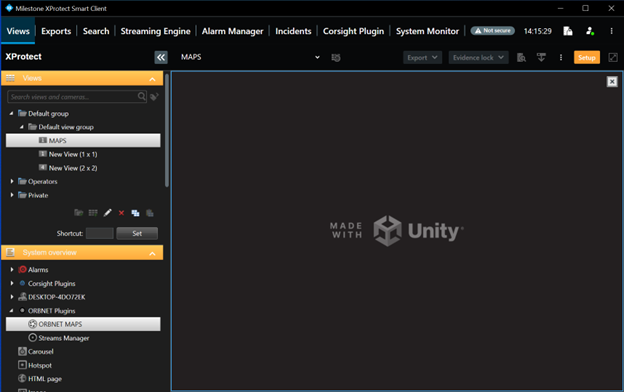The width and height of the screenshot is (624, 392).
Task: Click the retrieve data download toolbar icon
Action: click(541, 58)
